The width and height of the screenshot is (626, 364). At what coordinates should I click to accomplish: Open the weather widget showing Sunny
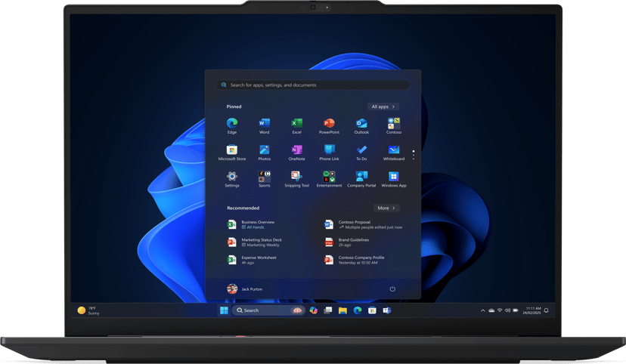[x=88, y=310]
